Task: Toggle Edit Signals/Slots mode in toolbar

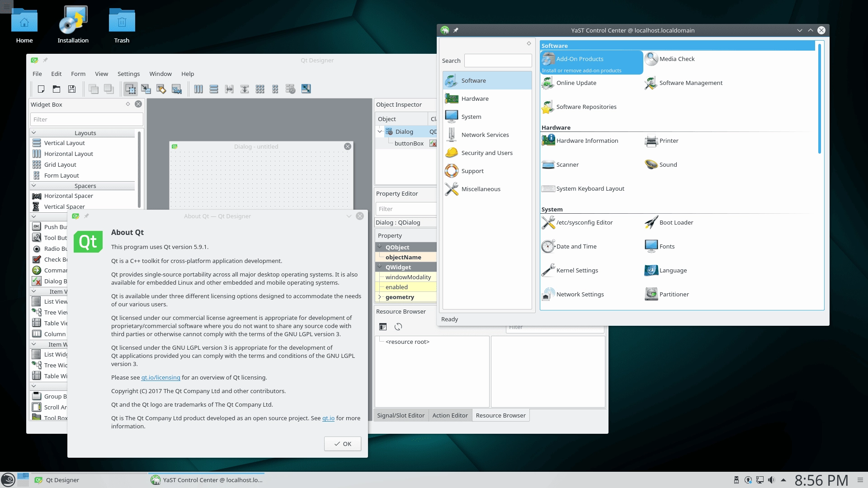Action: pos(146,89)
